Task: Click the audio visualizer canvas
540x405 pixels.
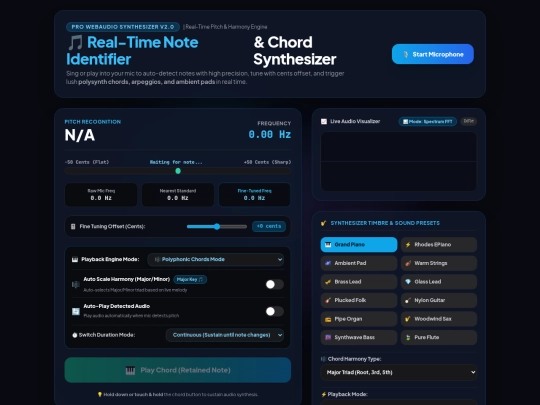Action: pyautogui.click(x=398, y=162)
